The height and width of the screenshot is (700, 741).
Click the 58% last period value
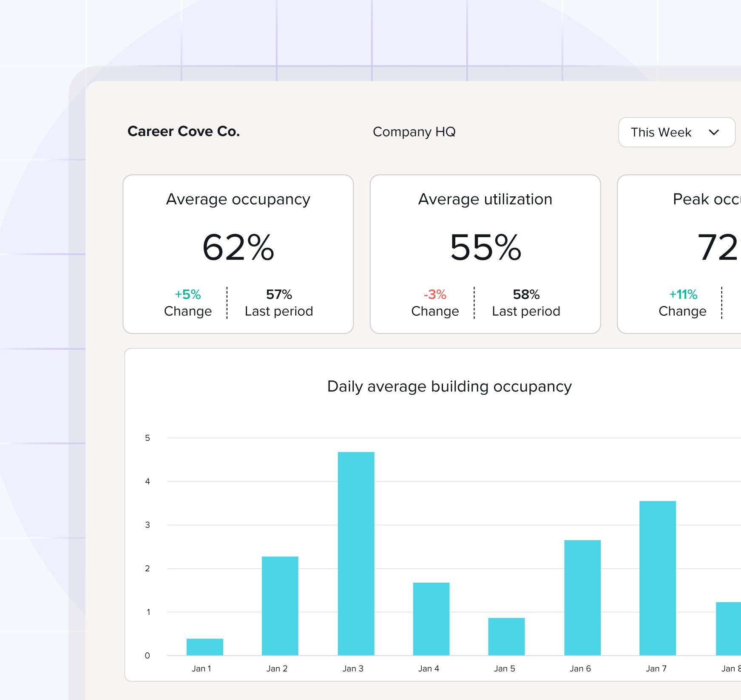[526, 294]
